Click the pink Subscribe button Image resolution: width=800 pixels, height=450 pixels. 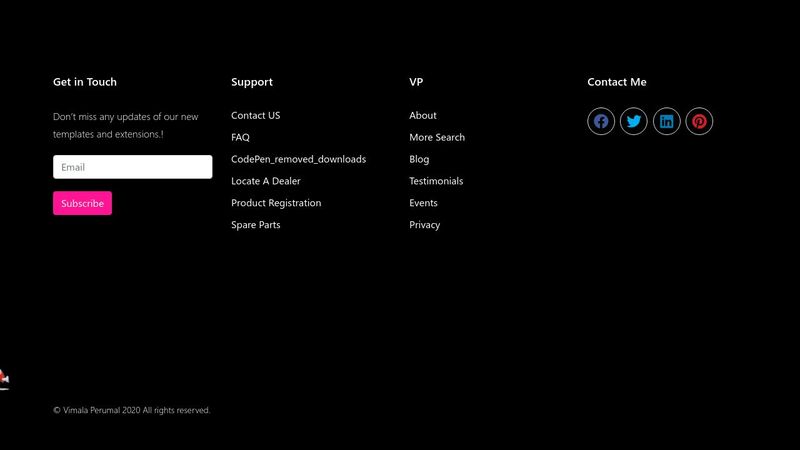(82, 203)
